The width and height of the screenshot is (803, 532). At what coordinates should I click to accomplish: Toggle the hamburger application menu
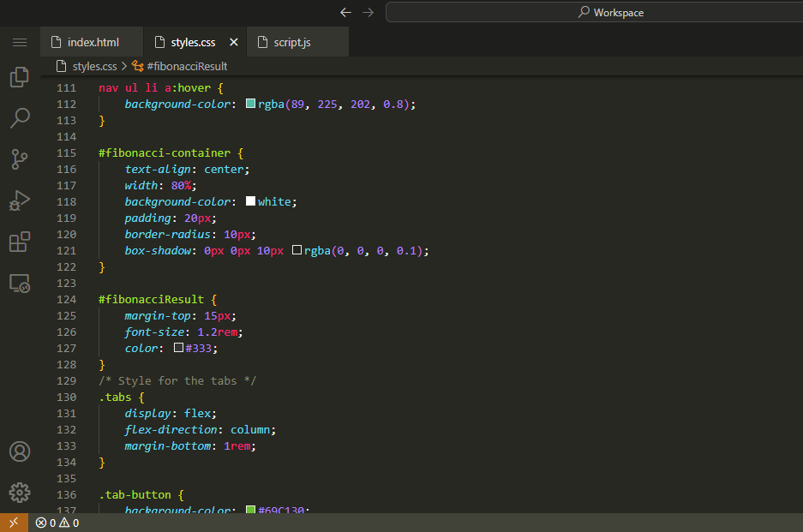pyautogui.click(x=19, y=42)
